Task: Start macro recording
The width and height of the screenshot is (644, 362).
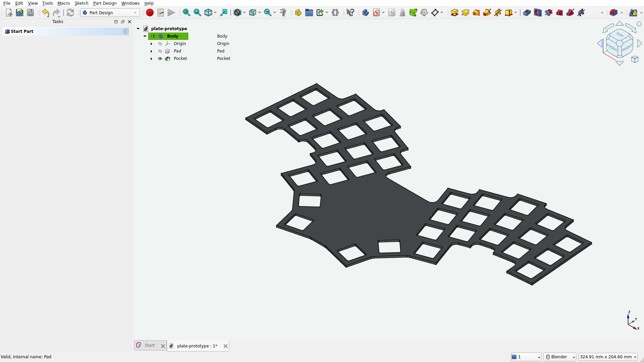Action: tap(149, 13)
